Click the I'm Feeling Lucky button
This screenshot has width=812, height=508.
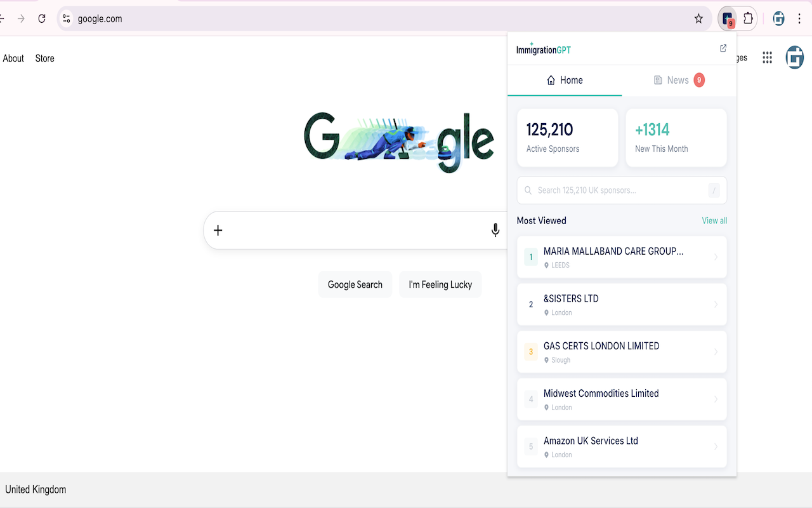440,284
